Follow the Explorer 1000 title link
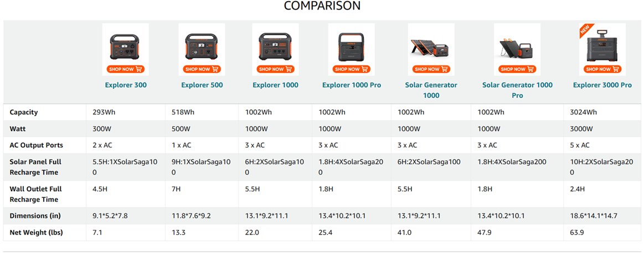 point(275,85)
